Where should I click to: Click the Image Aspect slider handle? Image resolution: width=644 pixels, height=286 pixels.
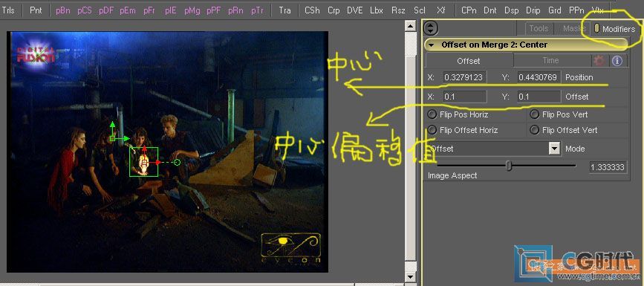click(509, 166)
